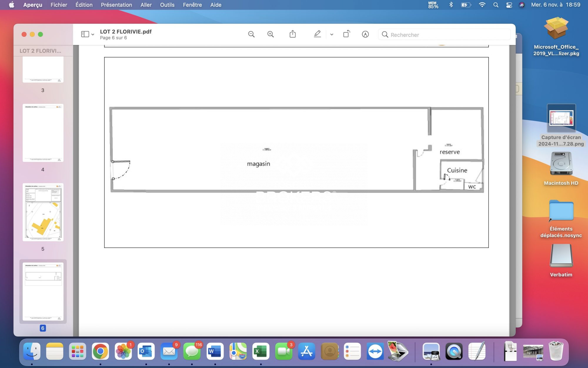Open the Fichier menu
The image size is (588, 368).
click(59, 5)
